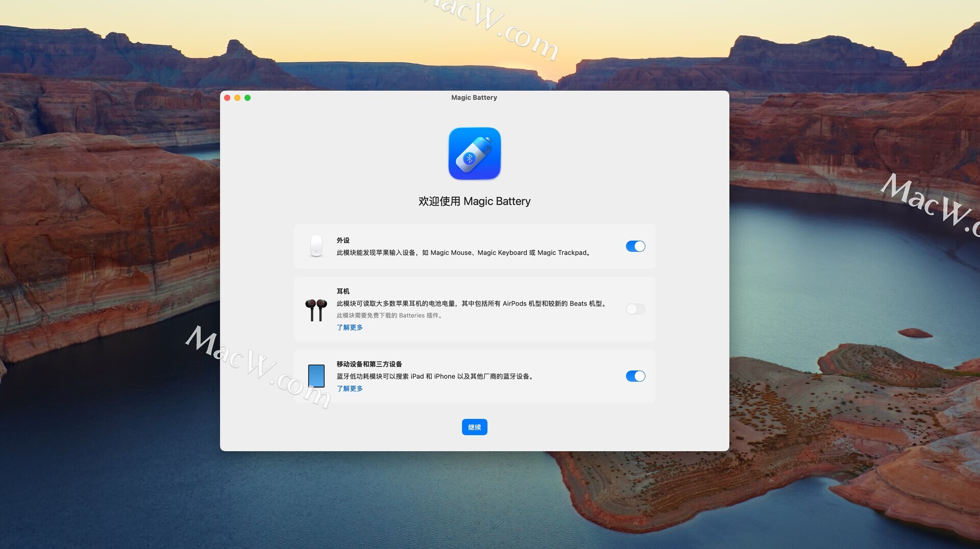
Task: Click the Magic Mouse, Magic Keyboard description text
Action: click(x=464, y=253)
